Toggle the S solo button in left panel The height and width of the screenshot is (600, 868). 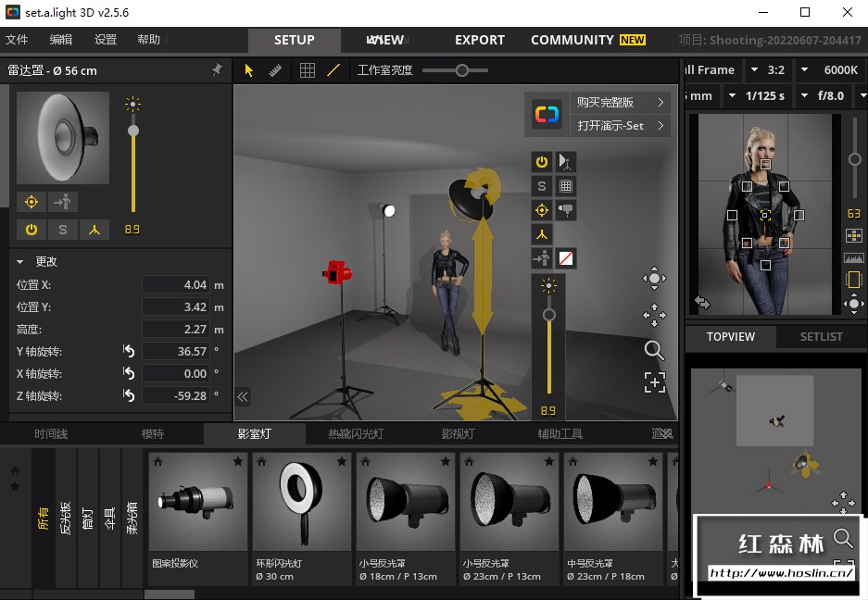63,229
